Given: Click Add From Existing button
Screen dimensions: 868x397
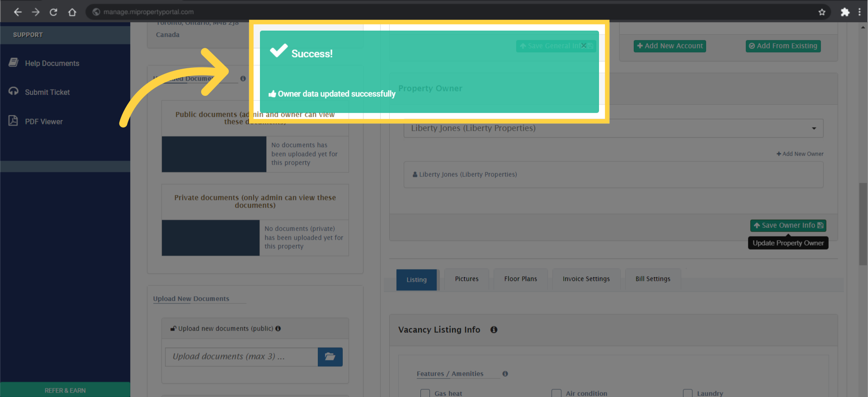Looking at the screenshot, I should click(783, 46).
